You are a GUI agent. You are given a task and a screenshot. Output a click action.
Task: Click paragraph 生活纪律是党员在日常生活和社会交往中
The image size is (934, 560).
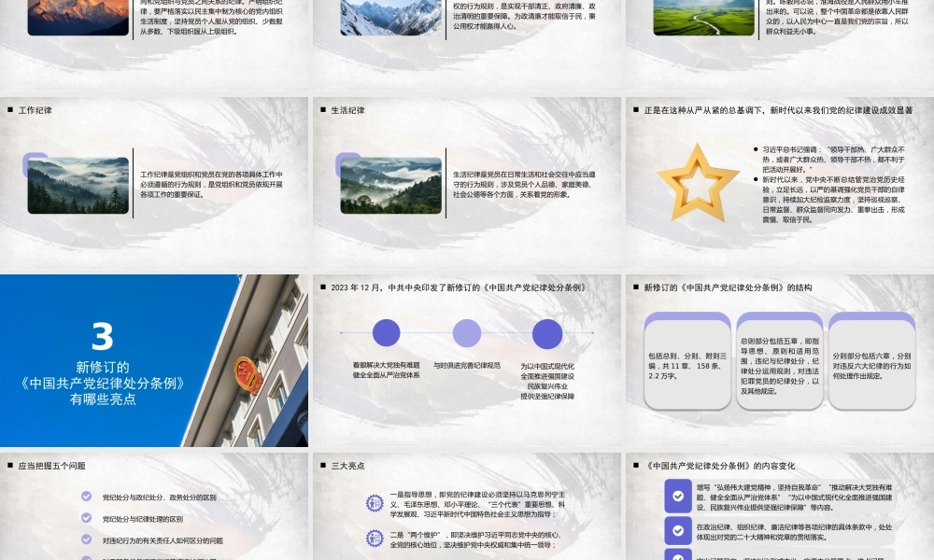524,185
